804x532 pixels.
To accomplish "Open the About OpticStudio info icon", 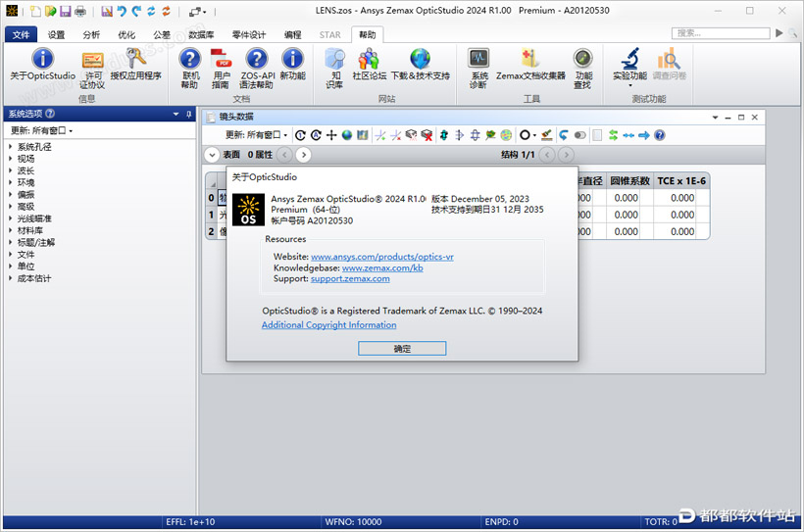I will tap(42, 59).
